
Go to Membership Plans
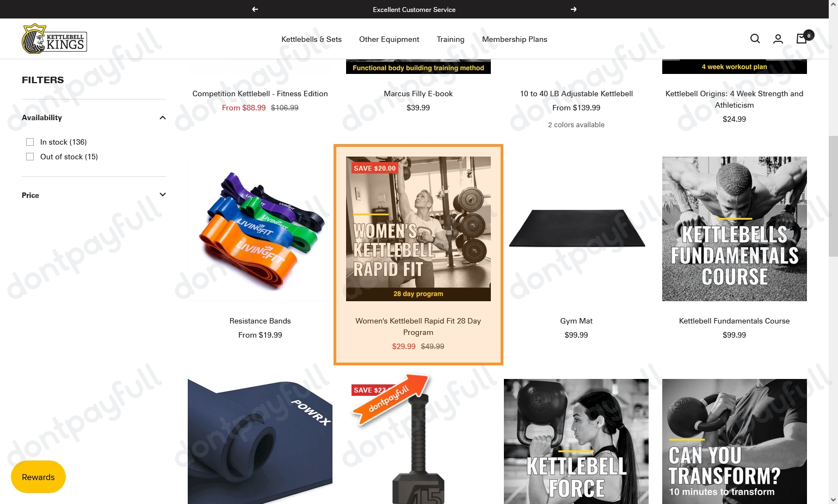point(515,39)
